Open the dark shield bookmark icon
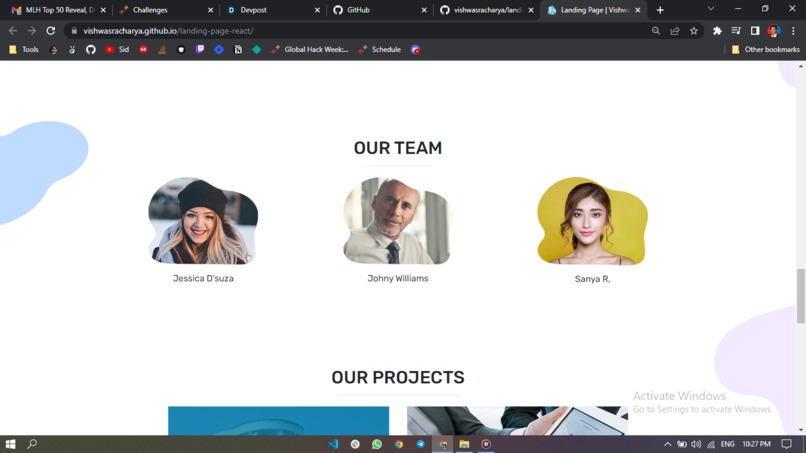 coord(181,50)
